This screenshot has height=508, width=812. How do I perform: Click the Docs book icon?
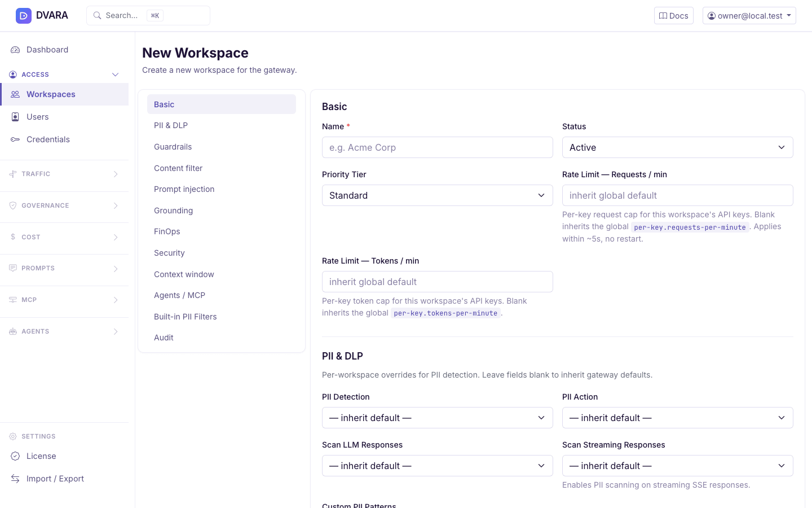[663, 16]
